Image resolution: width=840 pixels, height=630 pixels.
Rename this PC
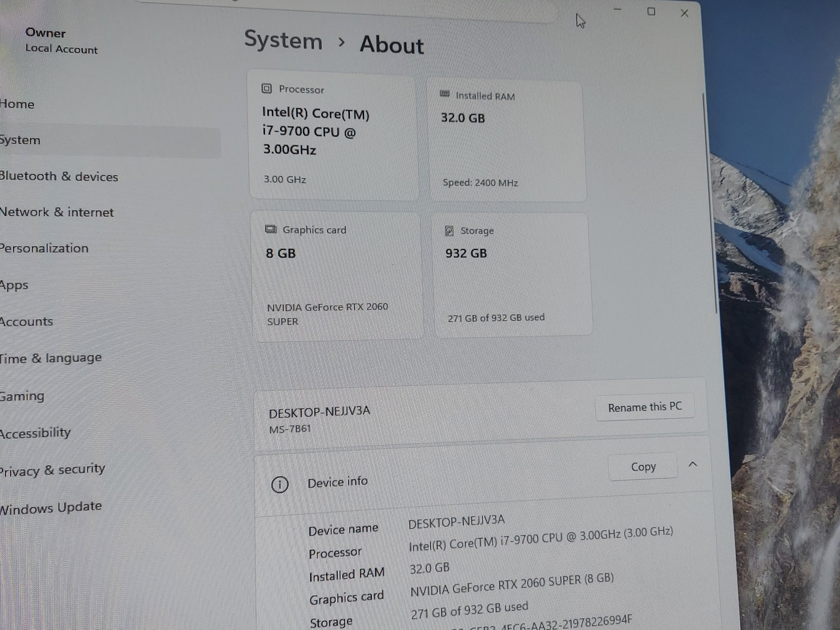pos(644,407)
